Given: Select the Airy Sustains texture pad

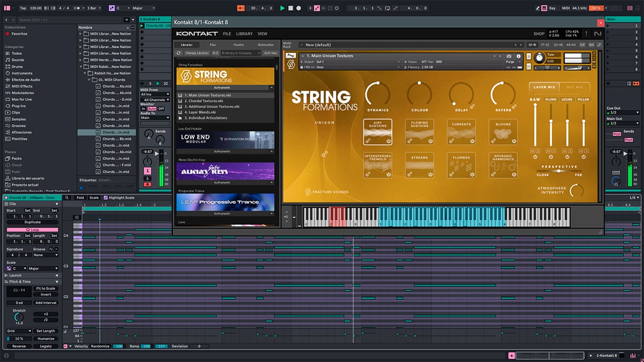Looking at the screenshot, I should [377, 132].
